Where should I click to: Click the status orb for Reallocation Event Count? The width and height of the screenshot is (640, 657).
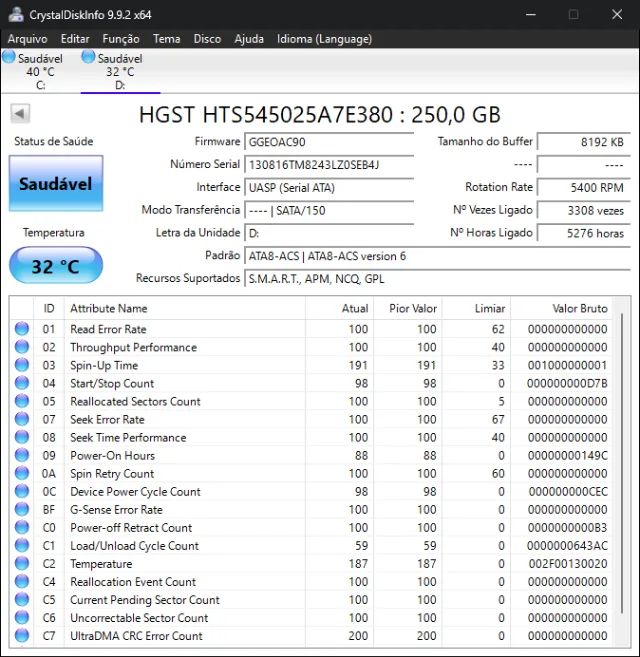22,581
